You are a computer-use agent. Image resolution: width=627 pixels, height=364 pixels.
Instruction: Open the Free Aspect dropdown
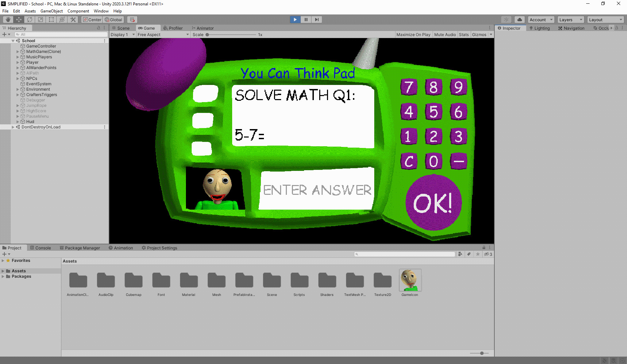point(163,34)
